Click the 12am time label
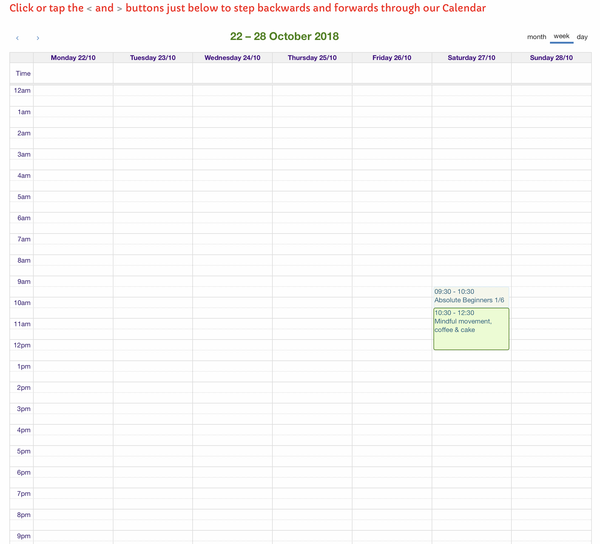 coord(22,91)
